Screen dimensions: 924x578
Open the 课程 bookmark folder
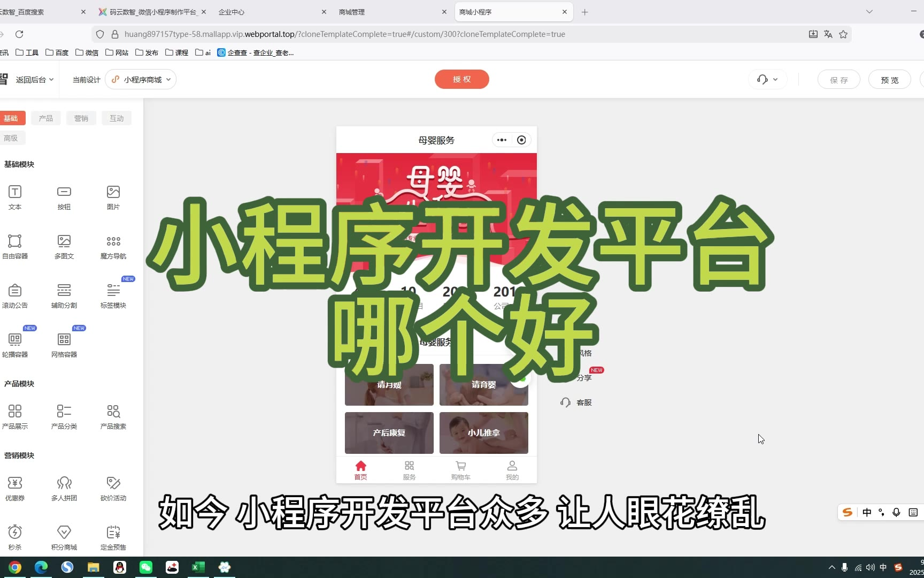point(177,52)
